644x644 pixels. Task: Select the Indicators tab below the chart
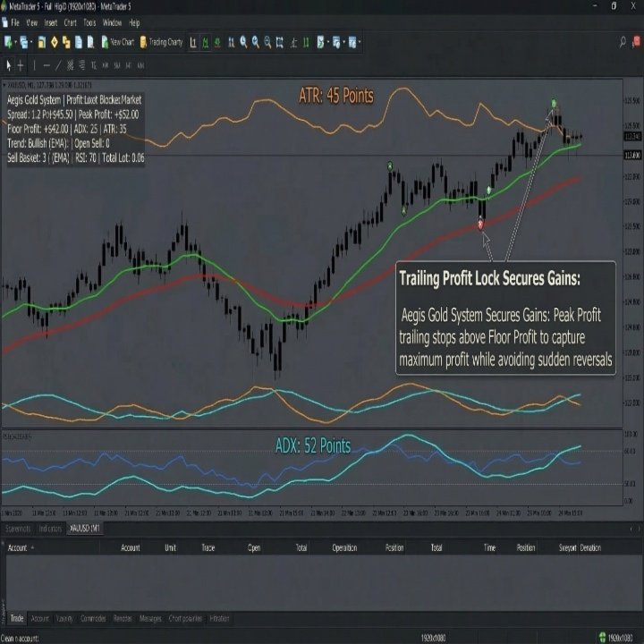coord(50,529)
